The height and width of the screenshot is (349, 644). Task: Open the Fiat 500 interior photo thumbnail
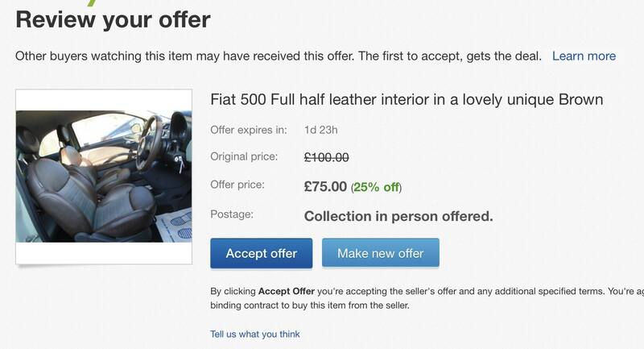pyautogui.click(x=104, y=177)
